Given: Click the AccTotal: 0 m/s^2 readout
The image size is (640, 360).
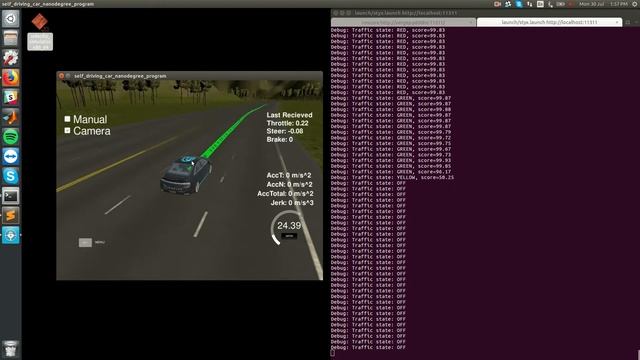Looking at the screenshot, I should tap(285, 193).
